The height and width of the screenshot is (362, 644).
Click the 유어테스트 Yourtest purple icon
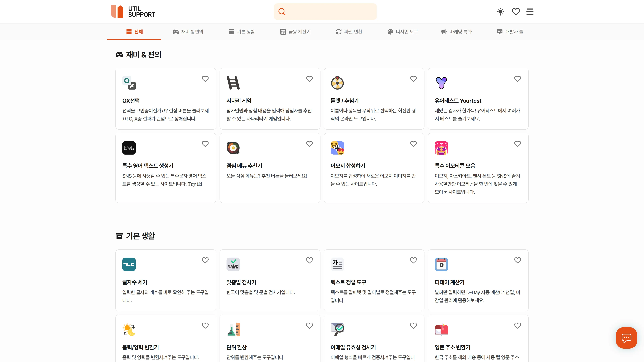(441, 83)
